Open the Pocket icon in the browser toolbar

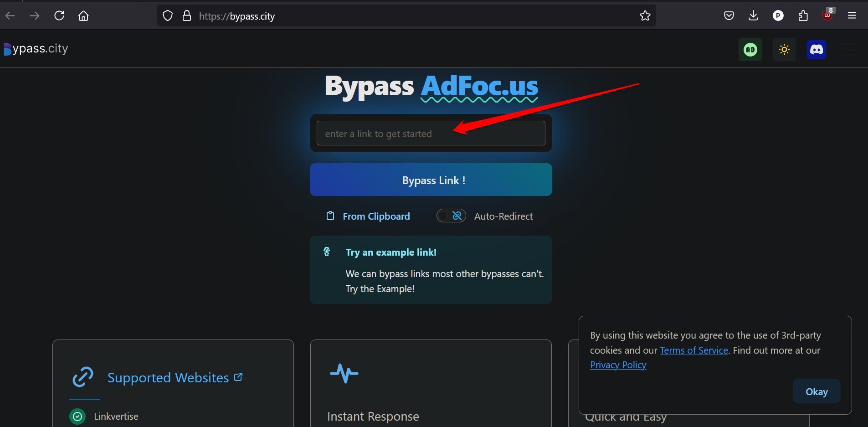tap(729, 15)
